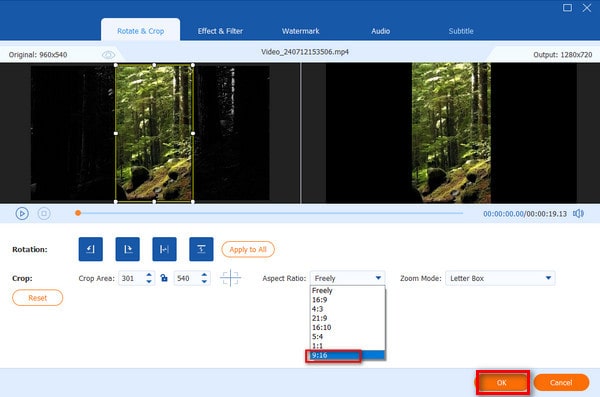Viewport: 600px width, 397px height.
Task: Click the output preview thumbnail
Action: 451,133
